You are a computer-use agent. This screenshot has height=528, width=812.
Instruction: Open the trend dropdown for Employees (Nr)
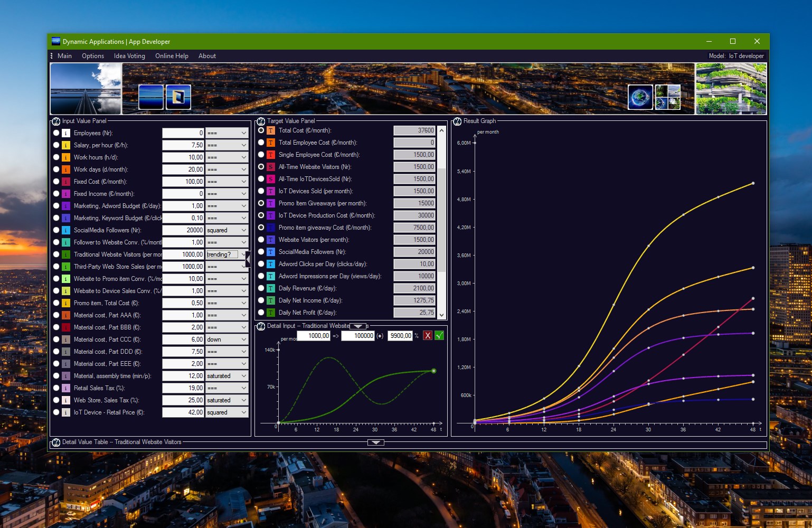226,133
